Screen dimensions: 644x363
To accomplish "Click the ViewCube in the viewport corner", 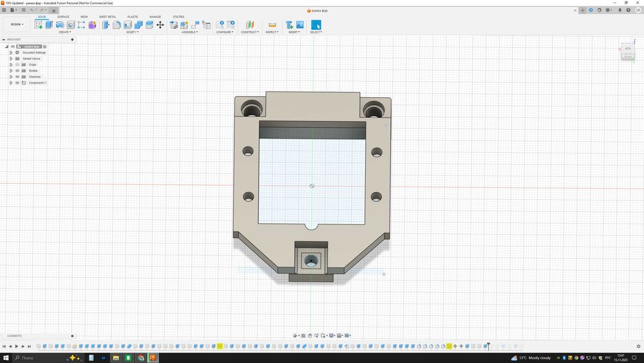I will pos(628,50).
